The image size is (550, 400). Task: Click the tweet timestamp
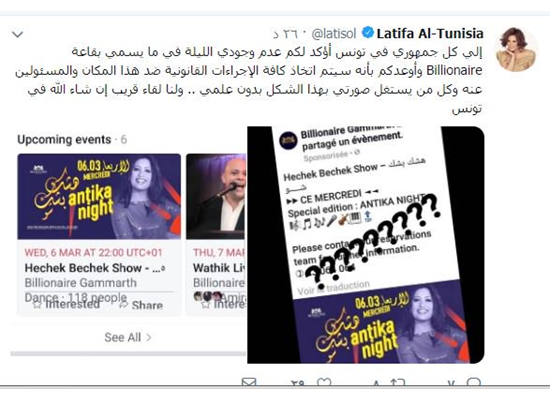tap(286, 34)
